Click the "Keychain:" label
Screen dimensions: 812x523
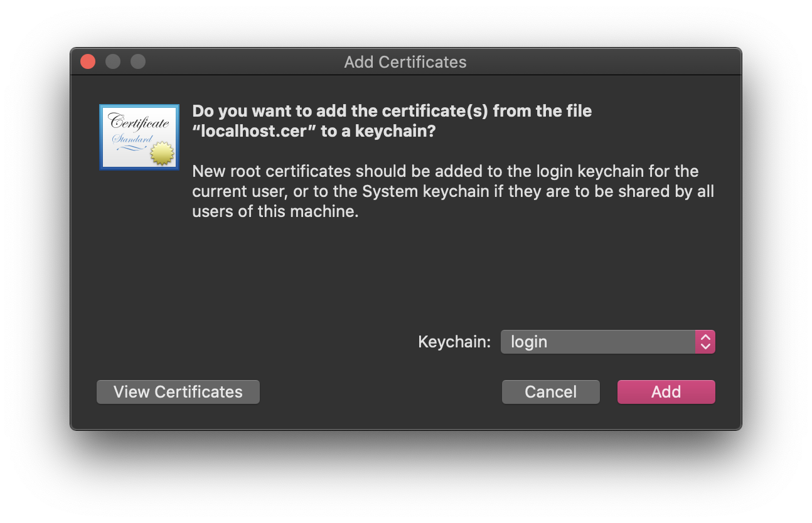[x=454, y=342]
